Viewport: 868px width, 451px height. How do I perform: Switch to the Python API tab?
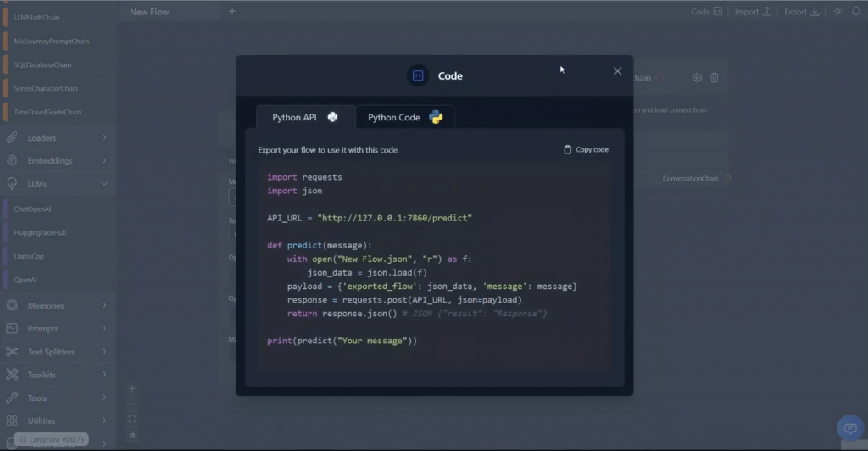point(305,117)
